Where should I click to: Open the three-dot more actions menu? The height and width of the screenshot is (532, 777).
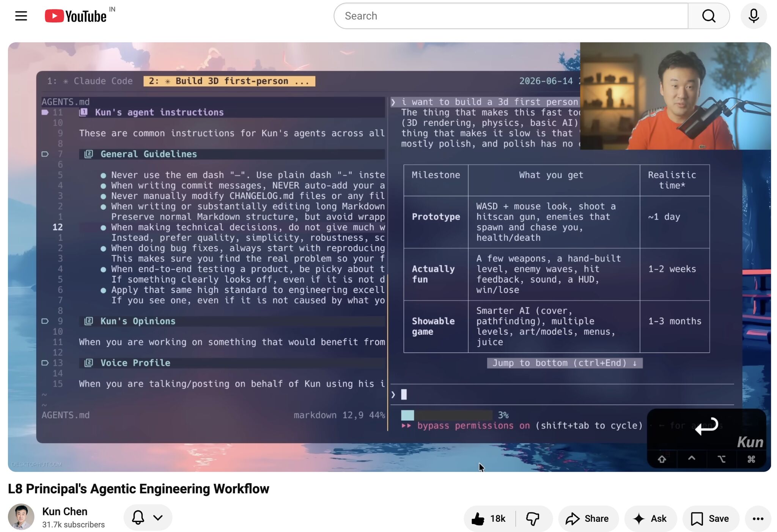[x=758, y=518]
